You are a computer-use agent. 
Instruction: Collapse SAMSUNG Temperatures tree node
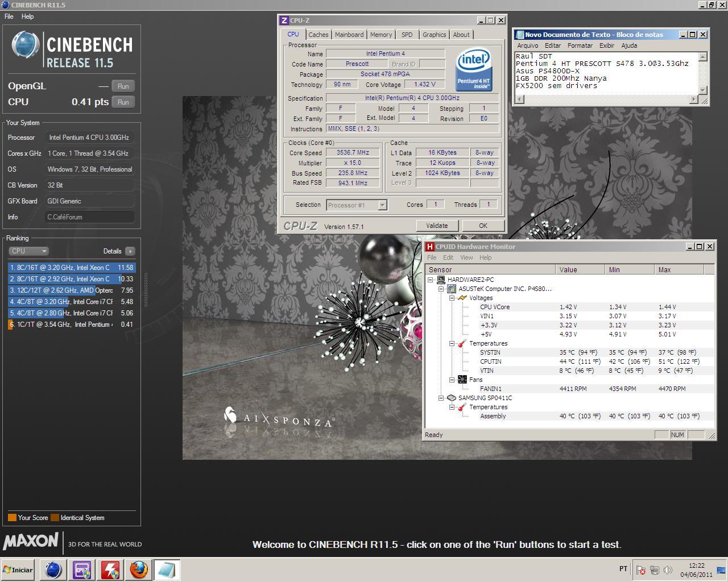[x=452, y=407]
